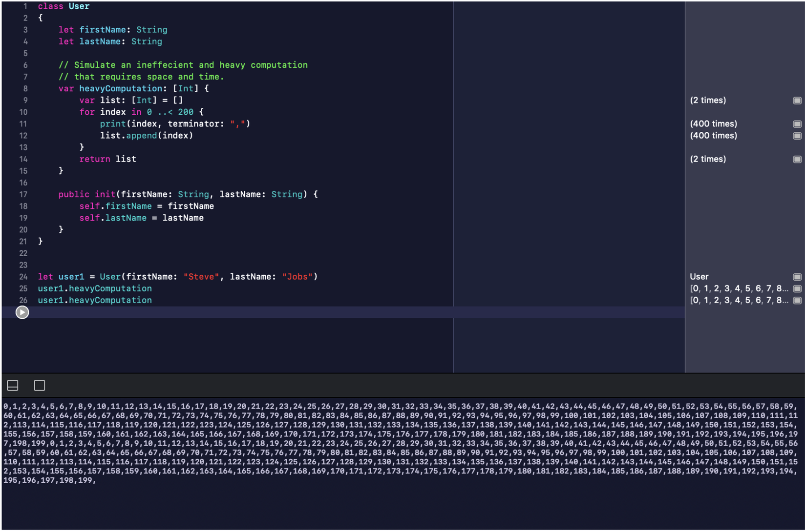
Task: Open Quick Look for the list.append (400 times) result
Action: tap(797, 136)
